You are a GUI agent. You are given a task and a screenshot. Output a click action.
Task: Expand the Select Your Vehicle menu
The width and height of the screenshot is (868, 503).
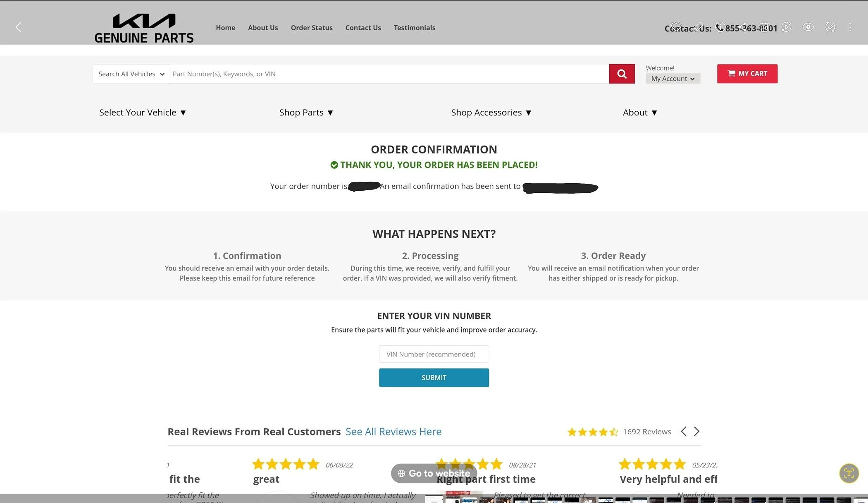coord(143,113)
